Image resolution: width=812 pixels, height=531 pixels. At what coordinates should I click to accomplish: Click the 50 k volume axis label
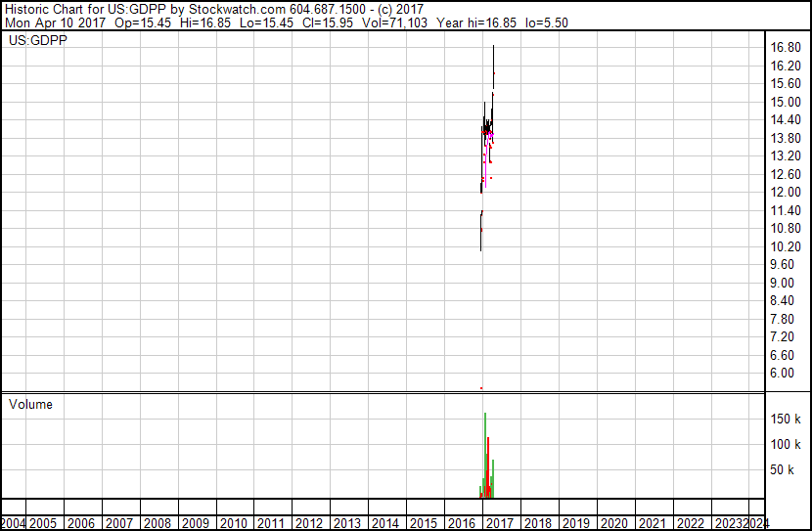pyautogui.click(x=782, y=469)
